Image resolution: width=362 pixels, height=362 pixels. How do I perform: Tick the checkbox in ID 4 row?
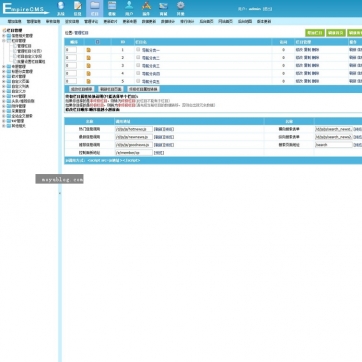tap(138, 73)
